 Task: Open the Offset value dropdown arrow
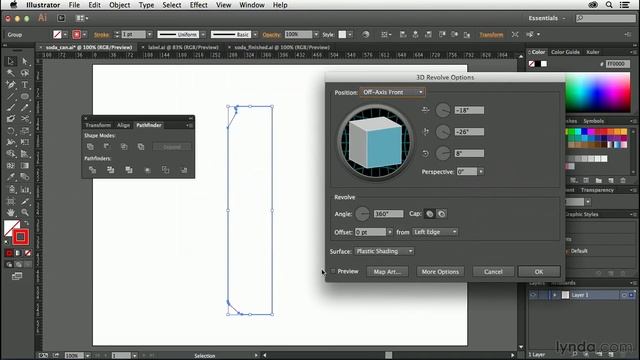(390, 232)
